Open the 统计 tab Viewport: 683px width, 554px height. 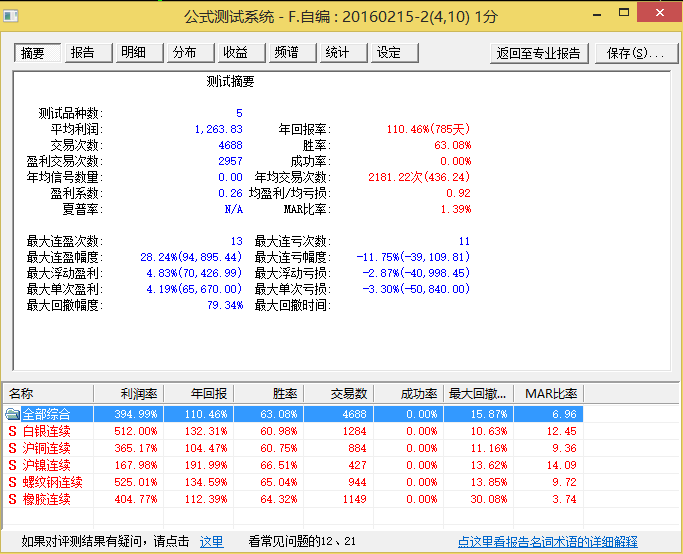click(x=343, y=53)
